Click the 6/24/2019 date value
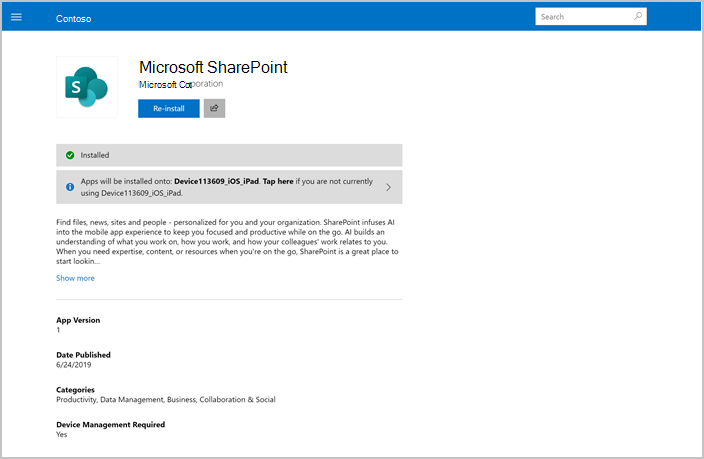This screenshot has height=459, width=704. click(74, 365)
